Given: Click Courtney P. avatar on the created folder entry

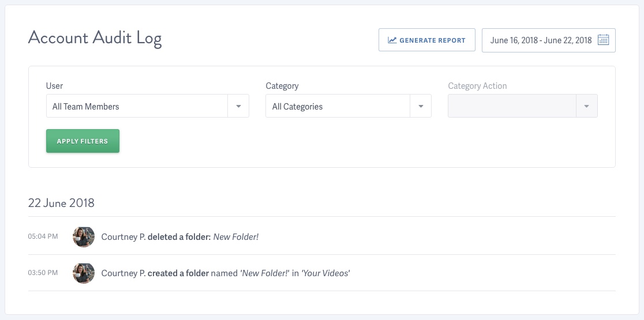Looking at the screenshot, I should (84, 273).
